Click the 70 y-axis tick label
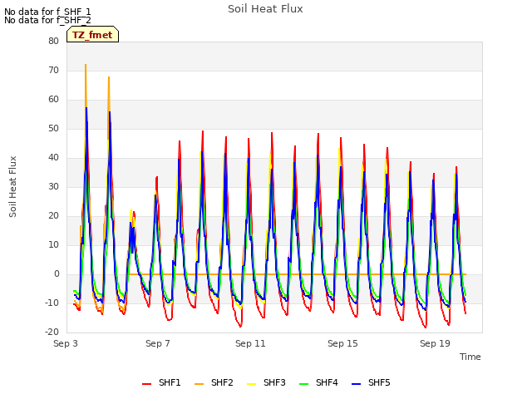This screenshot has width=532, height=399. coord(53,70)
